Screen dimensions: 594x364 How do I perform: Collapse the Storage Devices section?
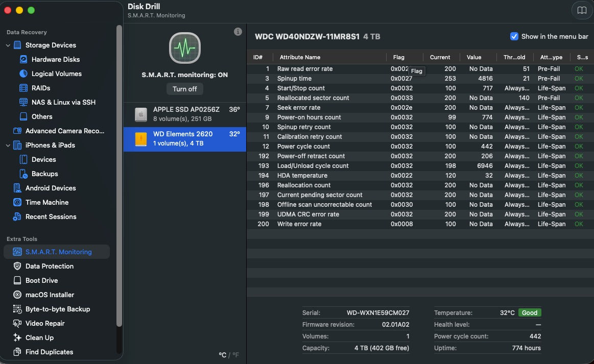click(x=8, y=45)
